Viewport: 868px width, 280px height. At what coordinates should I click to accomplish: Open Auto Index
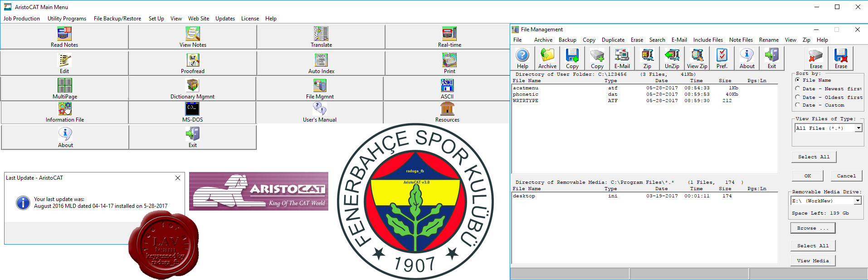coord(321,64)
